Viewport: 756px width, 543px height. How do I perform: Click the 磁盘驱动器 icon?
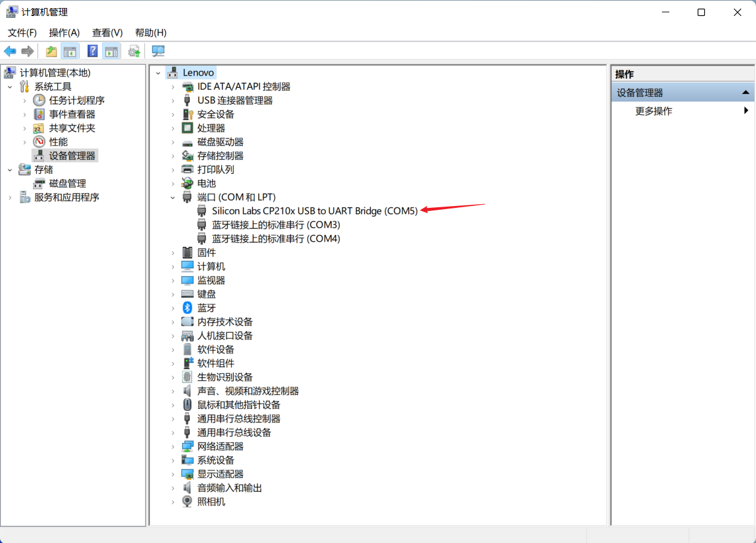point(187,142)
